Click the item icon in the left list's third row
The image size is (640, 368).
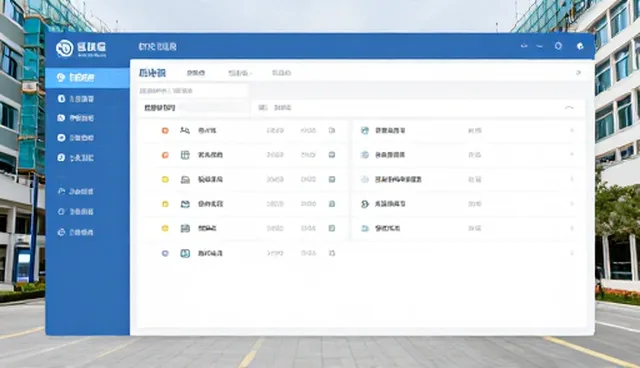pyautogui.click(x=185, y=180)
